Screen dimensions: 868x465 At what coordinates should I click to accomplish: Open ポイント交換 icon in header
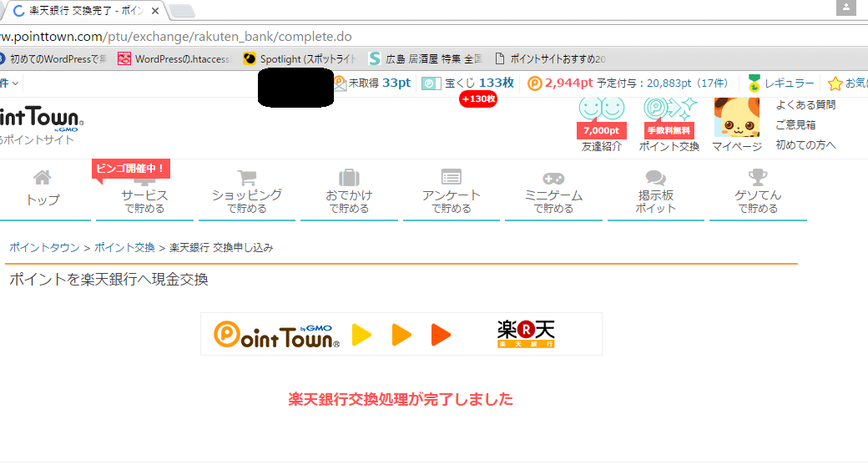click(x=669, y=110)
